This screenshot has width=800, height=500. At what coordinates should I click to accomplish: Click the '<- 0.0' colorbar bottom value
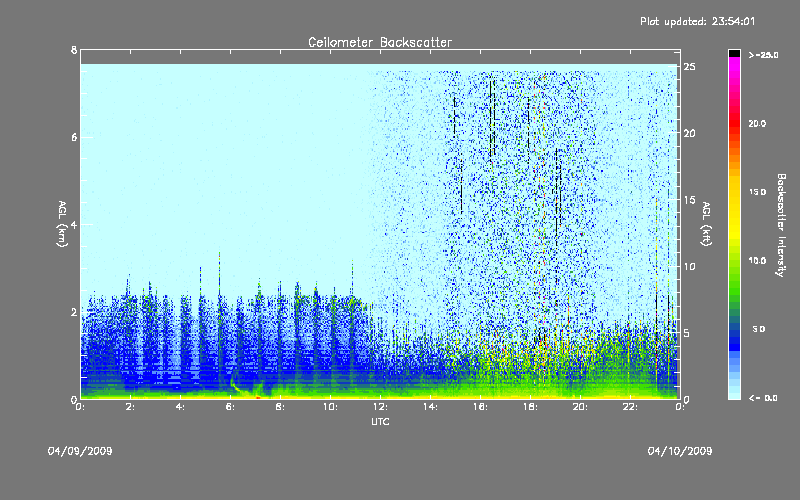[x=763, y=398]
